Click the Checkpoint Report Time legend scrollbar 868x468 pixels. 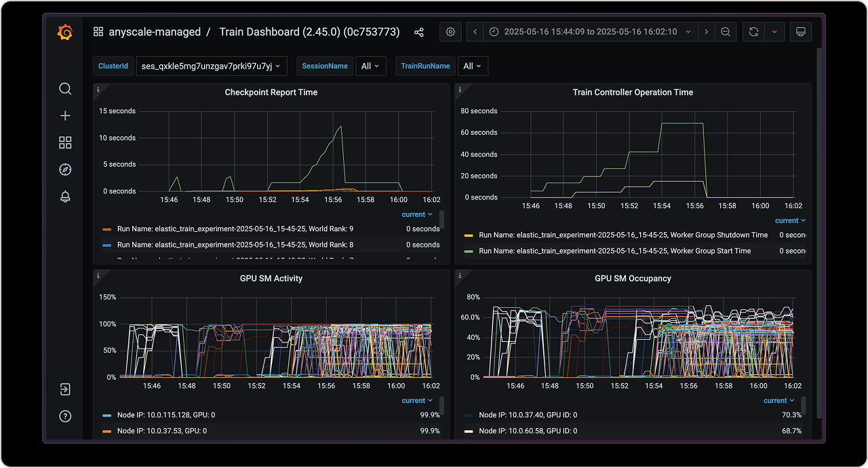pyautogui.click(x=442, y=219)
